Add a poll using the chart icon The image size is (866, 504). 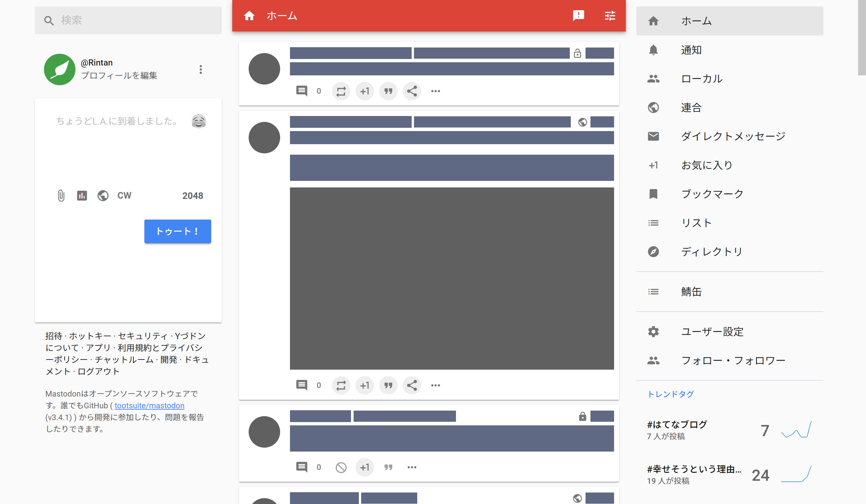click(82, 196)
